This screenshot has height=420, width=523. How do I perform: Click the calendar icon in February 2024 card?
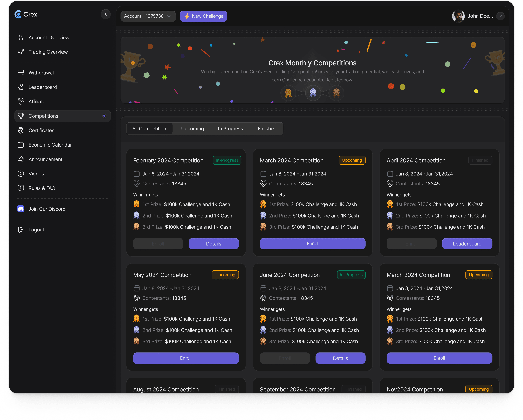coord(137,174)
